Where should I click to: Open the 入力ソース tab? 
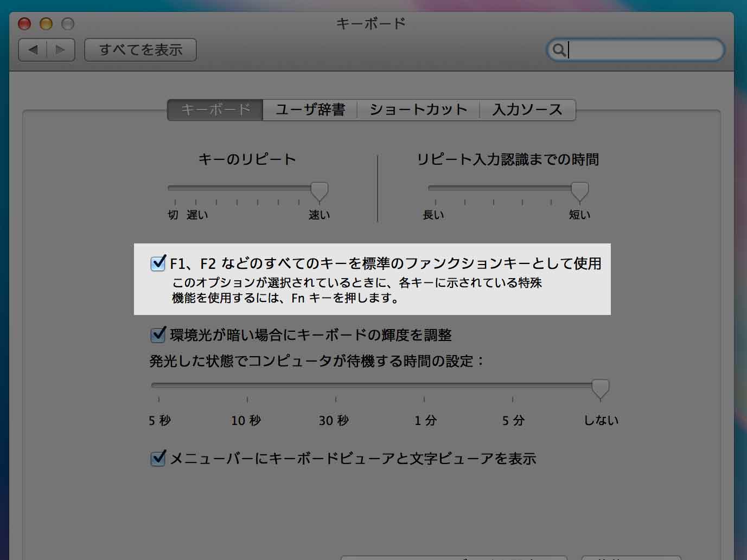click(x=527, y=110)
